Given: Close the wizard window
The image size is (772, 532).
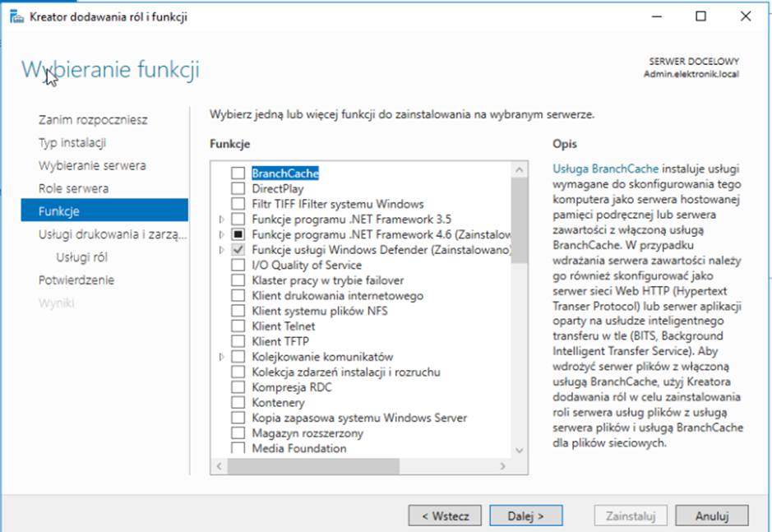Looking at the screenshot, I should click(744, 16).
